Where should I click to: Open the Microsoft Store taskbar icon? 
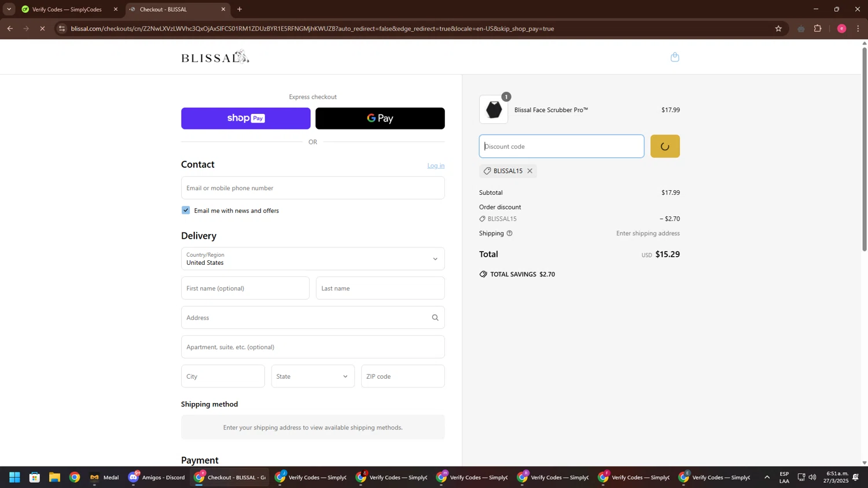pos(35,478)
